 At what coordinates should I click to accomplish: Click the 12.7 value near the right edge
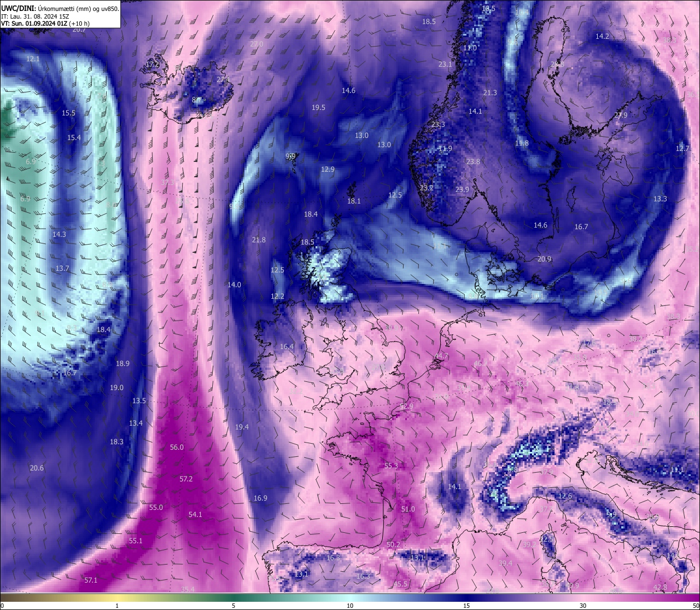(682, 148)
